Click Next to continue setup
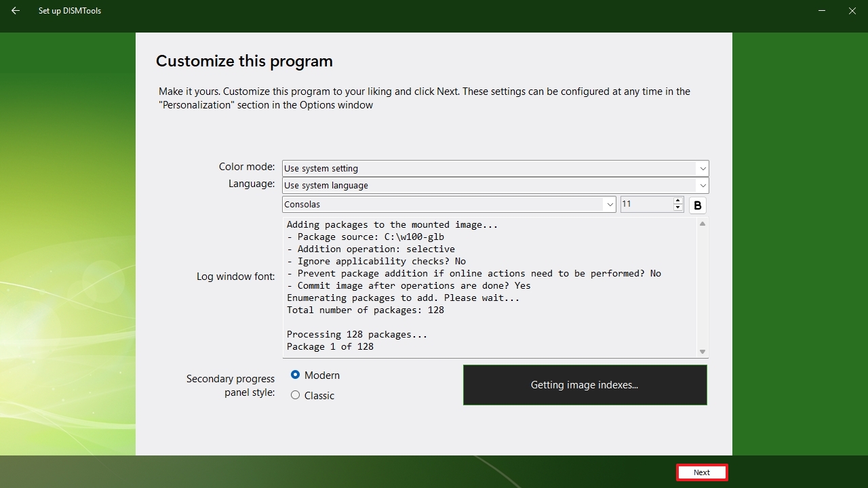 click(702, 472)
